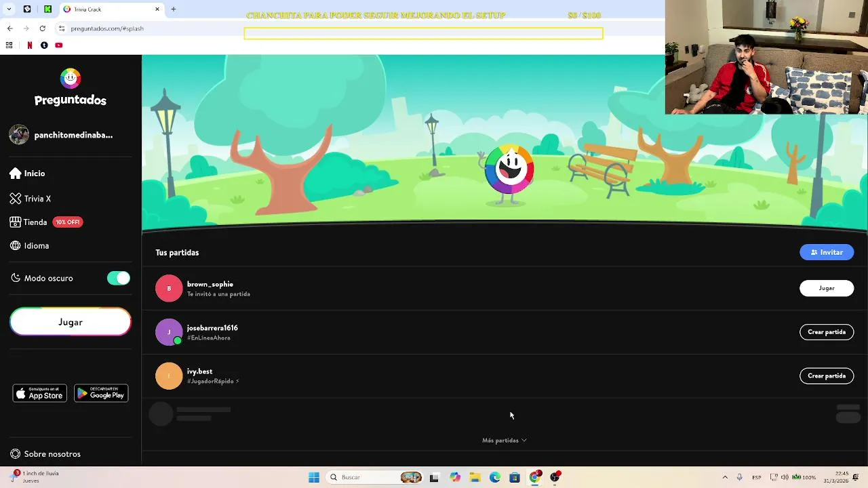Screen dimensions: 868x488
Task: Open the Tumblr bookmark
Action: [44, 45]
